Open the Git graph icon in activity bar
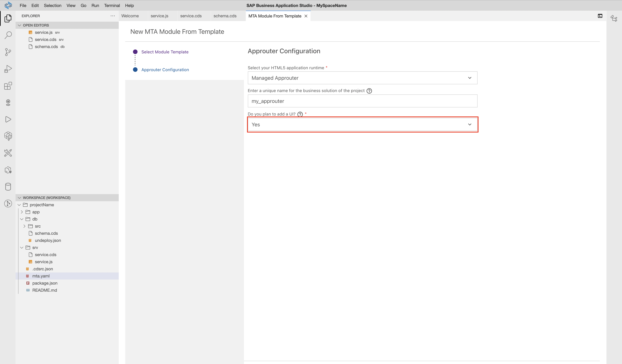This screenshot has width=622, height=364. (8, 204)
